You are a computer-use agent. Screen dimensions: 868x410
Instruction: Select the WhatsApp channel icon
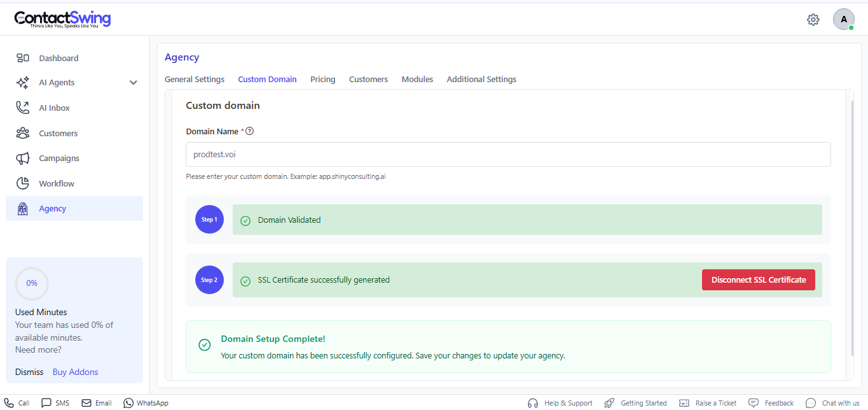coord(127,402)
